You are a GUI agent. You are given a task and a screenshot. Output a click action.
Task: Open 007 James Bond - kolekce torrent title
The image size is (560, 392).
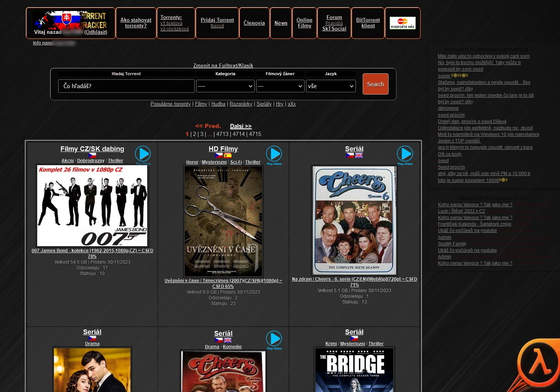pyautogui.click(x=92, y=253)
